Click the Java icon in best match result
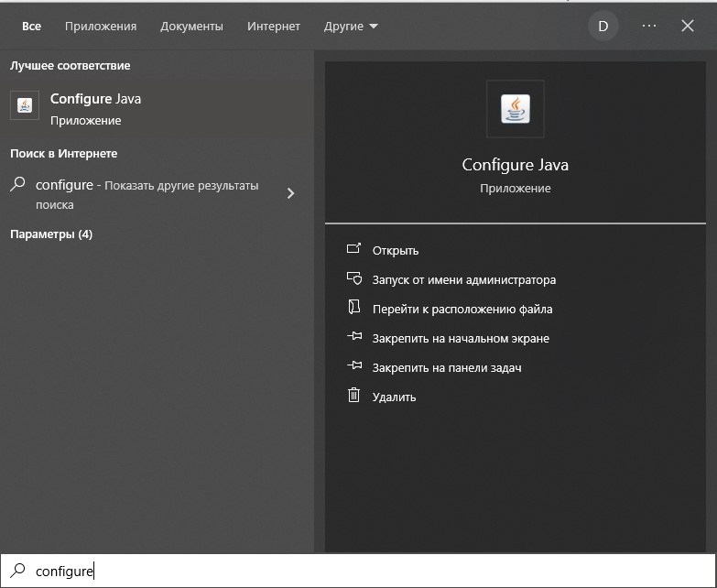Image resolution: width=717 pixels, height=588 pixels. [25, 105]
